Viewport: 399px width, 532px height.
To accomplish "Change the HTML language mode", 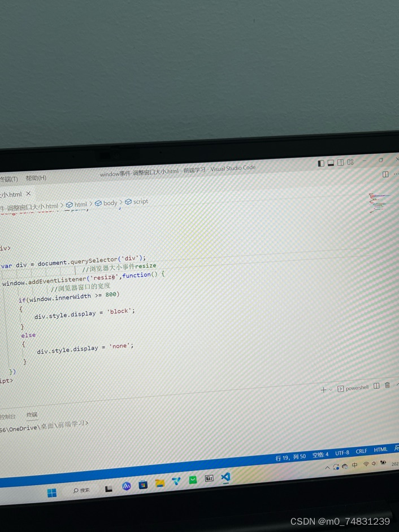I will [x=380, y=449].
